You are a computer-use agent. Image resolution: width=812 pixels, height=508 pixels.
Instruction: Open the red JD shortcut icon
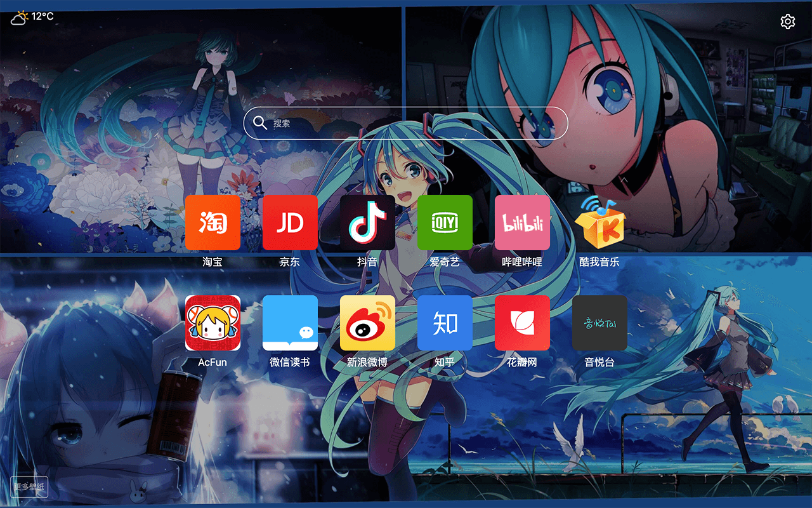coord(290,222)
